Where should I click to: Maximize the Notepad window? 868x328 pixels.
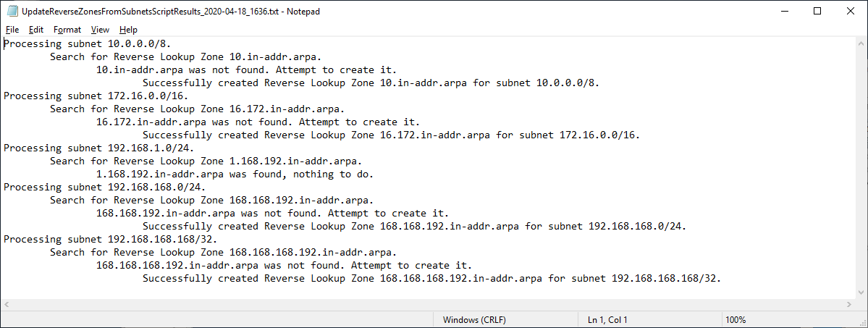[817, 12]
